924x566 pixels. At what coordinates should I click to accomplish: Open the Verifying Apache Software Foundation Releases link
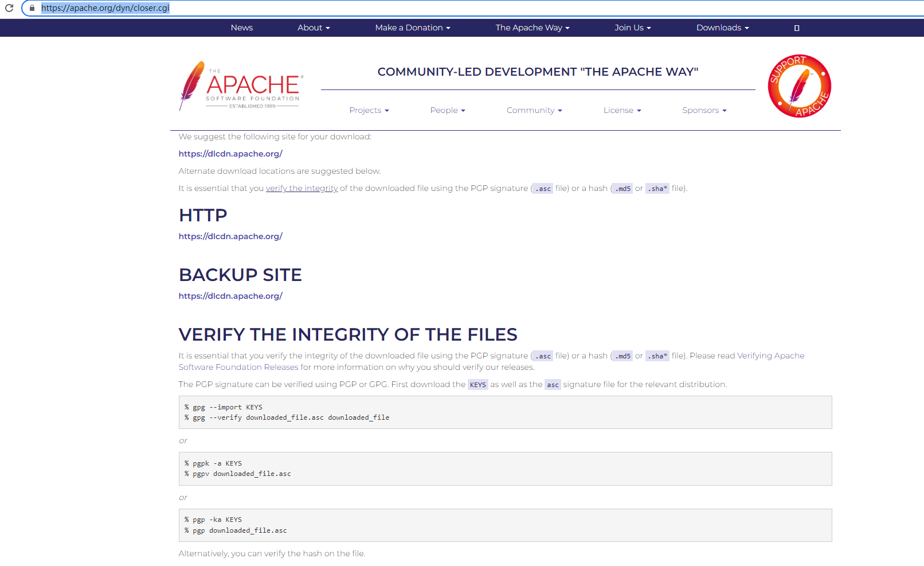pyautogui.click(x=770, y=356)
